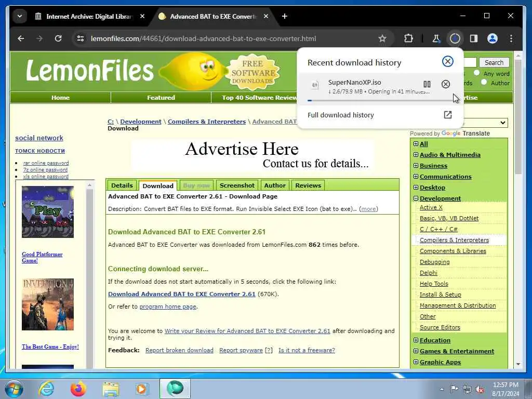Switch to the Author tab
This screenshot has height=399, width=532.
click(x=275, y=185)
